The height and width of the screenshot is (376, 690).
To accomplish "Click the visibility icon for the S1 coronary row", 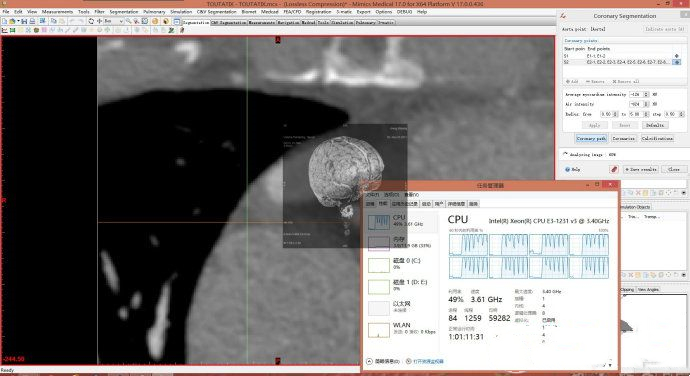I will [x=677, y=56].
